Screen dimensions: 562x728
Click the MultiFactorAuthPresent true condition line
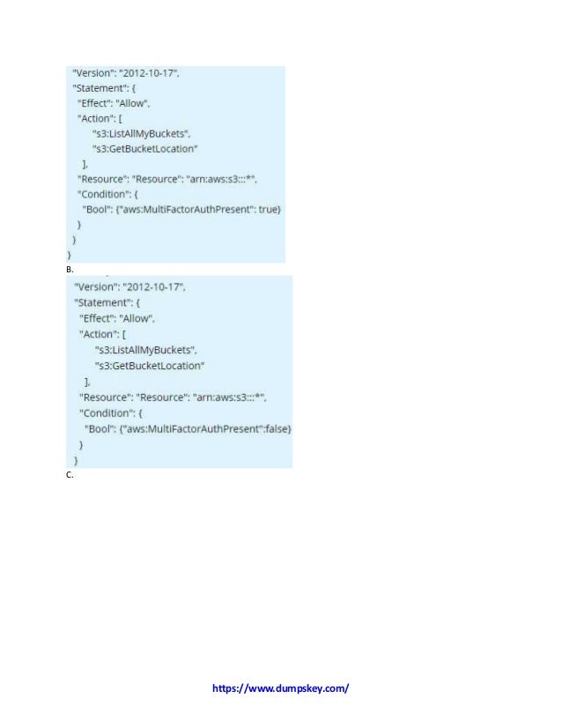[181, 210]
